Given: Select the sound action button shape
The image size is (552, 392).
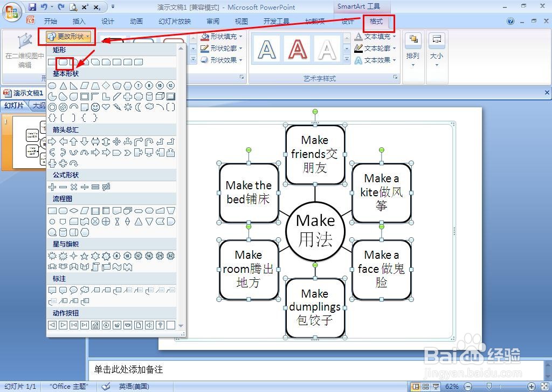Looking at the screenshot, I should coord(149,325).
